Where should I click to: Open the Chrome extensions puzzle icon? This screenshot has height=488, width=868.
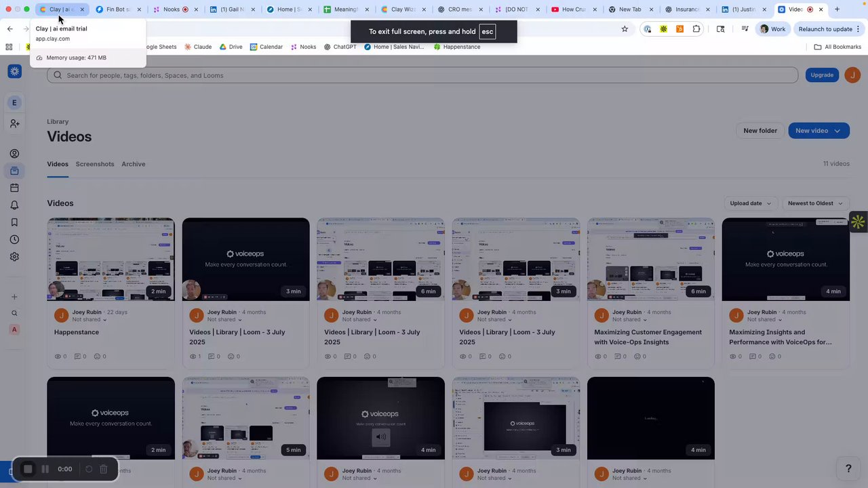point(696,29)
